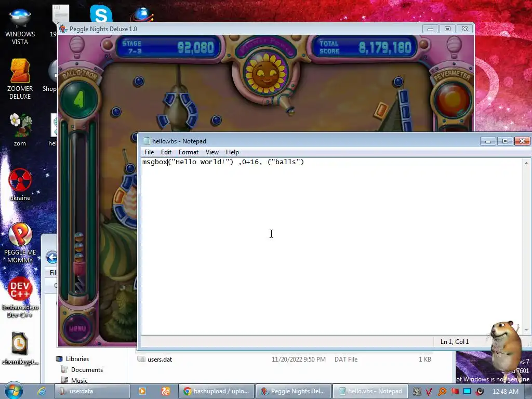Open the Notepad Edit menu
Screen dimensions: 532x399
166,152
